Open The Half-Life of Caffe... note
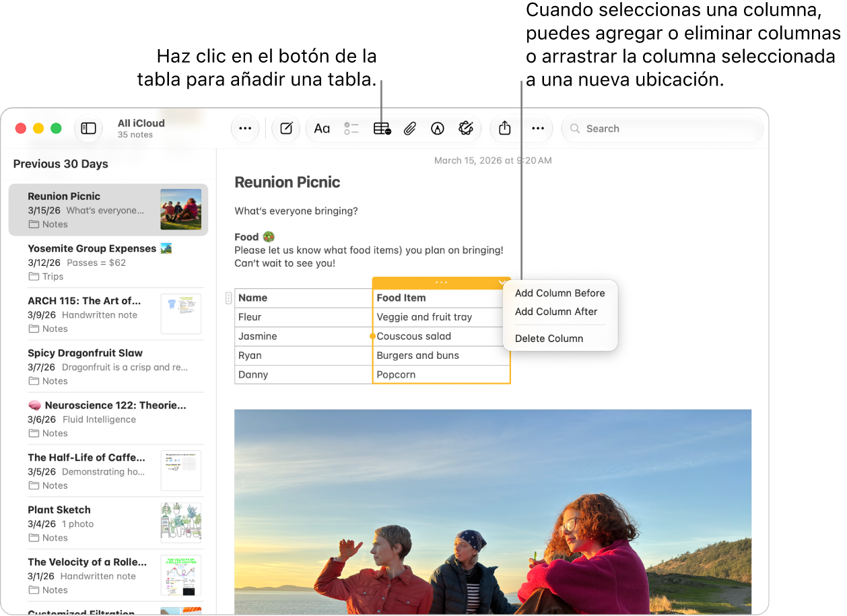 [108, 471]
